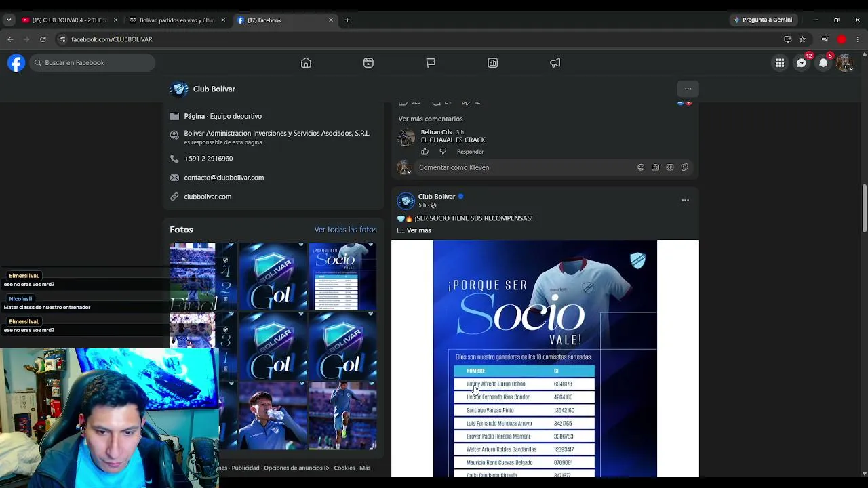Open the Pages flag icon
868x488 pixels.
pos(431,63)
